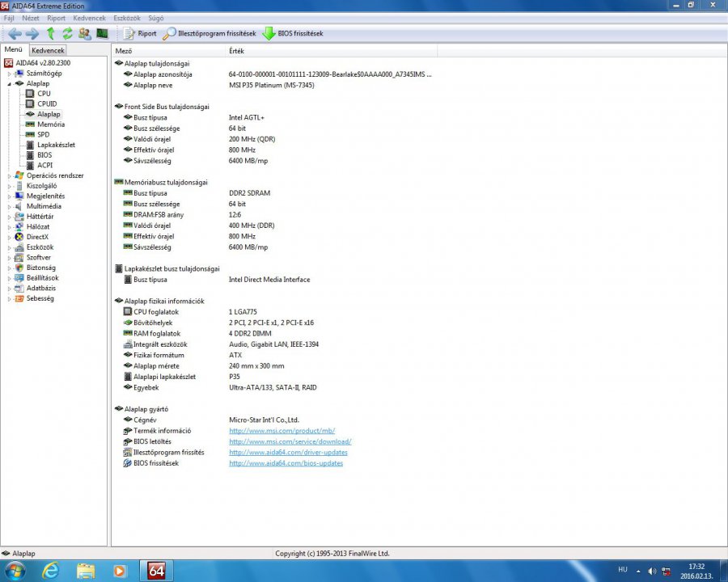The image size is (728, 582).
Task: Expand the Multimédia node
Action: point(9,207)
